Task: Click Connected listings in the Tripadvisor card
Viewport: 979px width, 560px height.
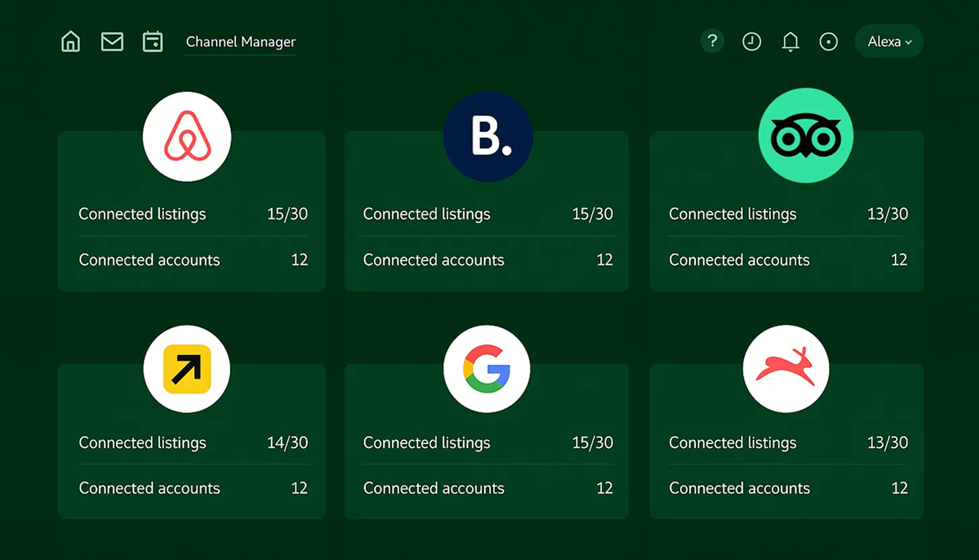Action: coord(732,214)
